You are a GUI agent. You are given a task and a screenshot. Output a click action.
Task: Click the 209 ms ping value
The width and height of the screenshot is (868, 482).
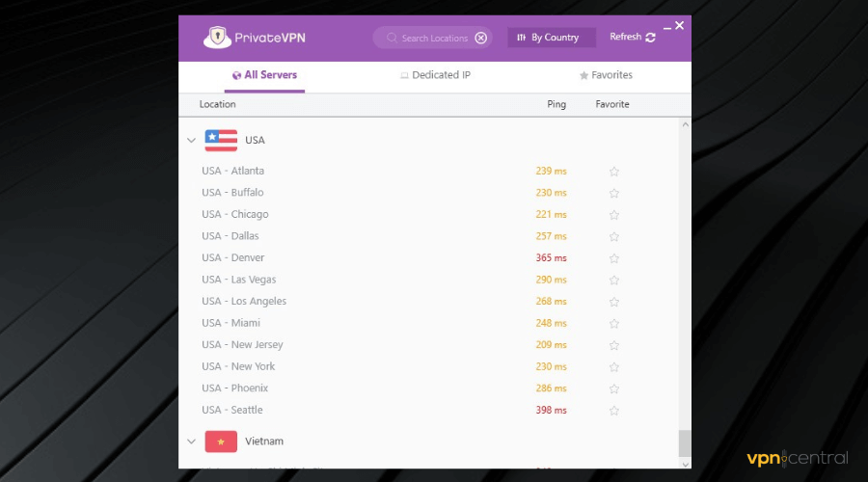[x=551, y=345]
